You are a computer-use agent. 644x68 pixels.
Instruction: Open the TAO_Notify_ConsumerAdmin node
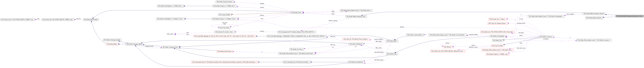click(415, 35)
